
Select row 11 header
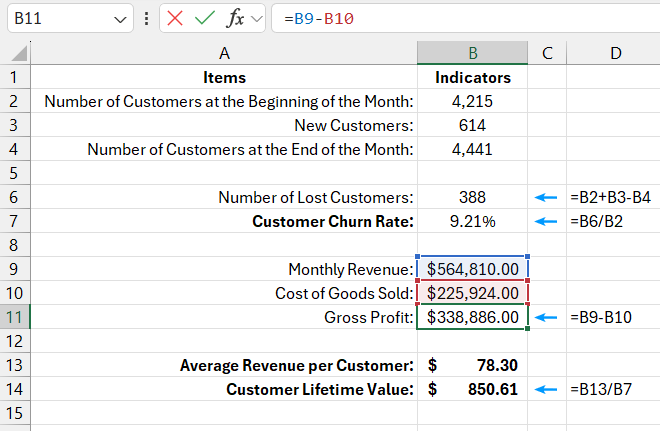(x=15, y=317)
